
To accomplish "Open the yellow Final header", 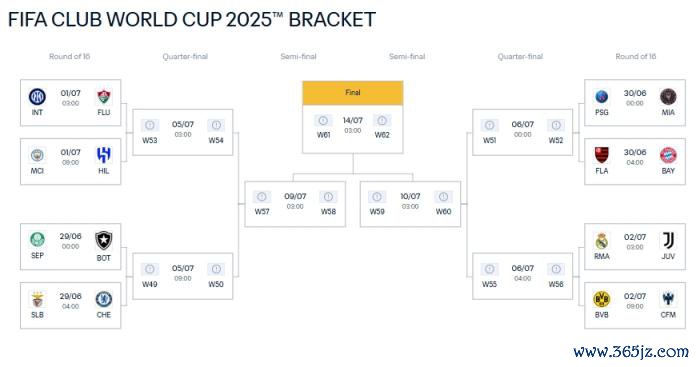I will pos(353,93).
